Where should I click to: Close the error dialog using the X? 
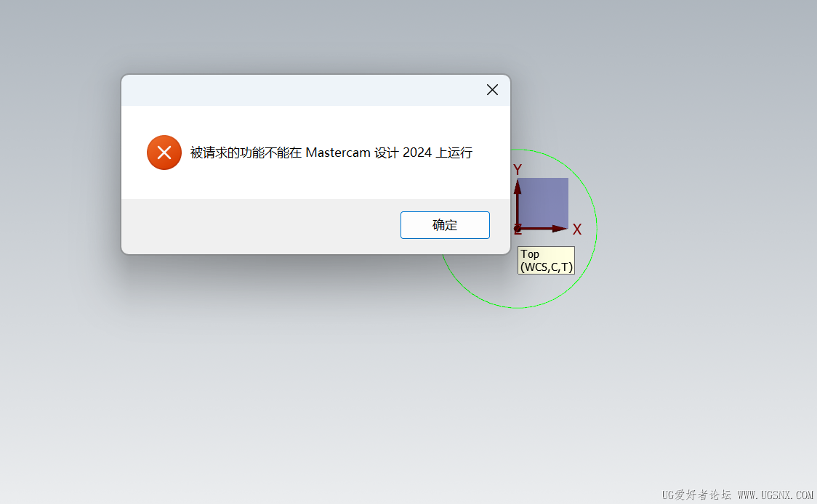coord(492,90)
